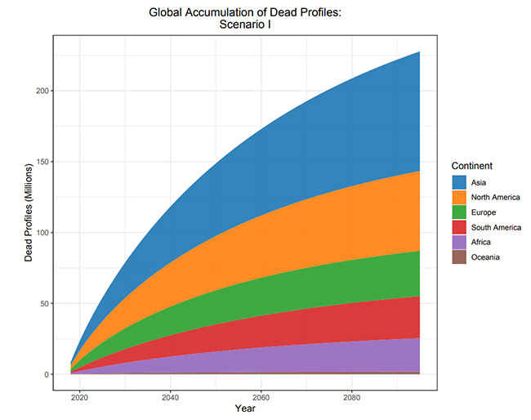Click the Africa purple legend swatch
The image size is (531, 420).
(459, 242)
